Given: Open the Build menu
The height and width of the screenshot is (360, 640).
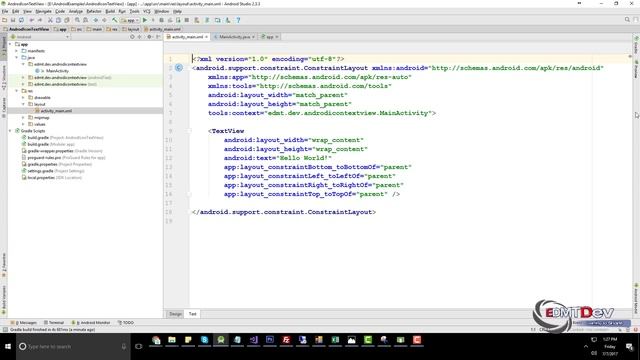Looking at the screenshot, I should pos(110,11).
